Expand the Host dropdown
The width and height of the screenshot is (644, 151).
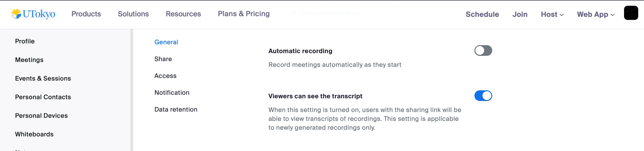point(552,14)
